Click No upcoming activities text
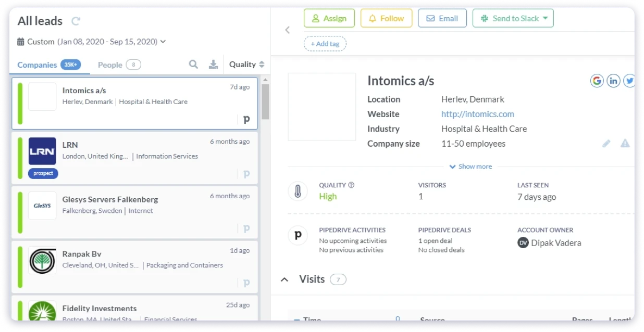 [353, 241]
